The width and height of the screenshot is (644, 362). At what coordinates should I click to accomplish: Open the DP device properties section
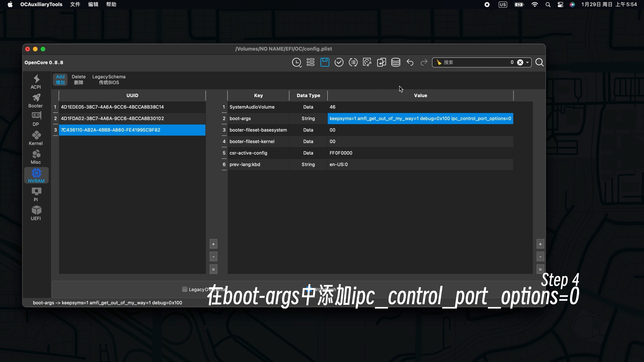(x=36, y=119)
